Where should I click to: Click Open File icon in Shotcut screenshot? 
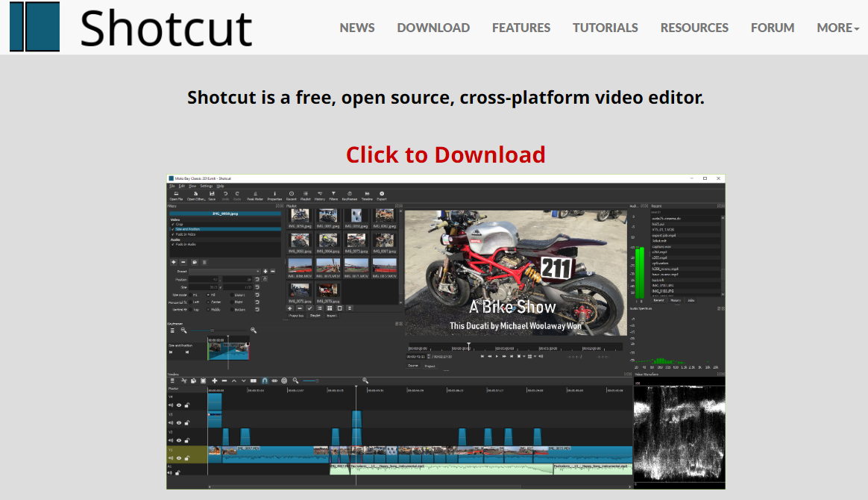176,196
